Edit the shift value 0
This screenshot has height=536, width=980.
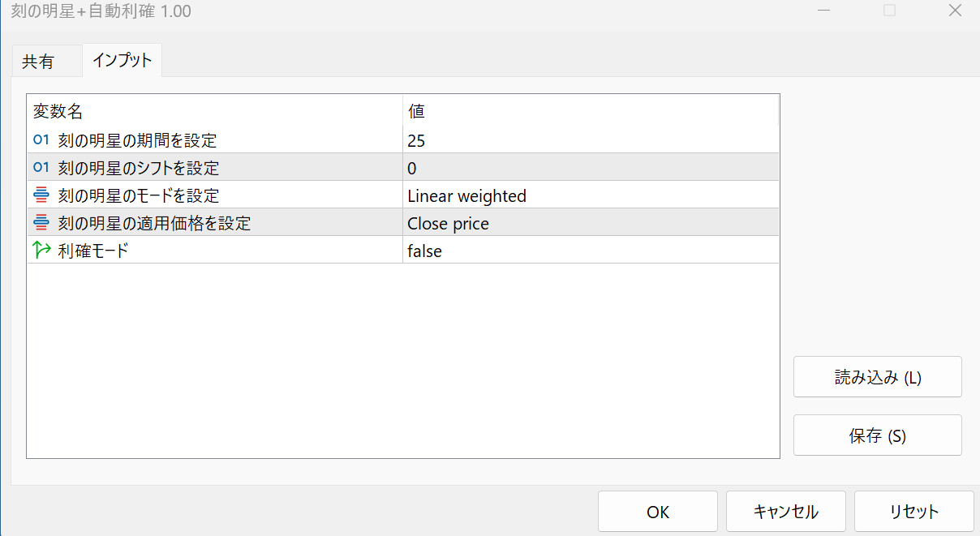590,169
